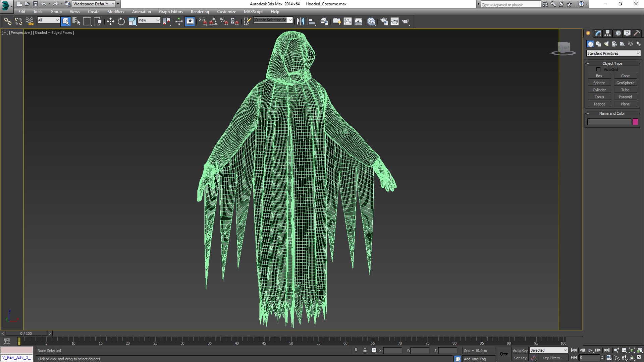Image resolution: width=644 pixels, height=362 pixels.
Task: Open the All selection filter dropdown
Action: (x=48, y=20)
